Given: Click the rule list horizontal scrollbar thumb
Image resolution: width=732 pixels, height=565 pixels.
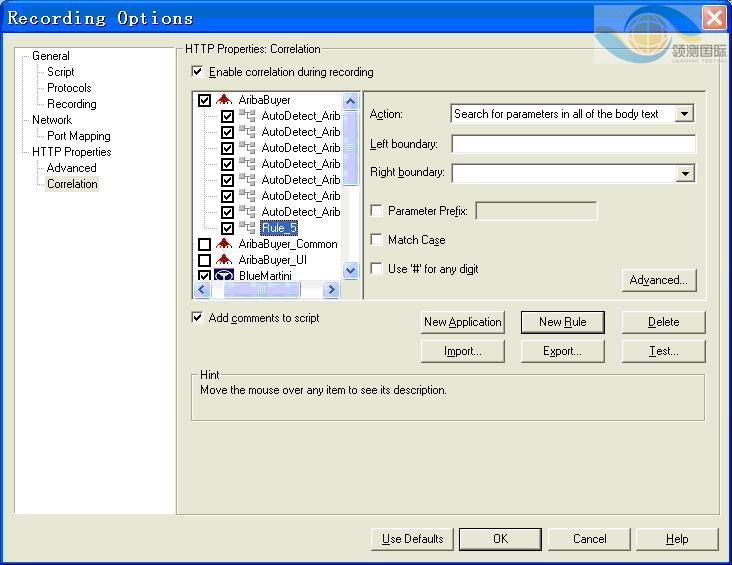Looking at the screenshot, I should (x=262, y=290).
